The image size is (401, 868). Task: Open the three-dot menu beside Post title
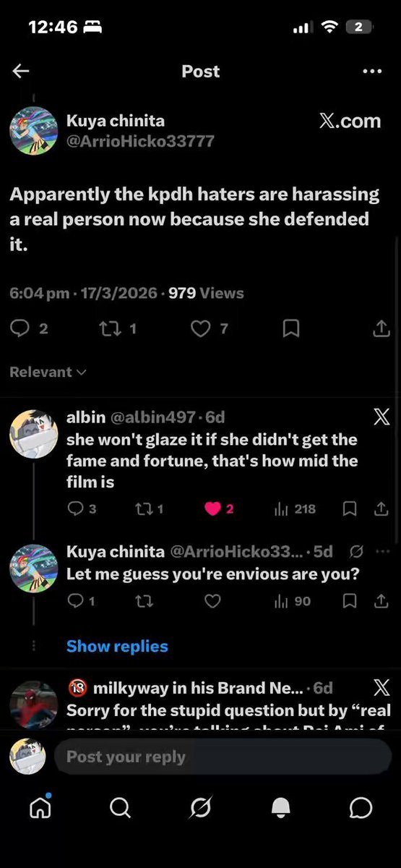[x=371, y=71]
